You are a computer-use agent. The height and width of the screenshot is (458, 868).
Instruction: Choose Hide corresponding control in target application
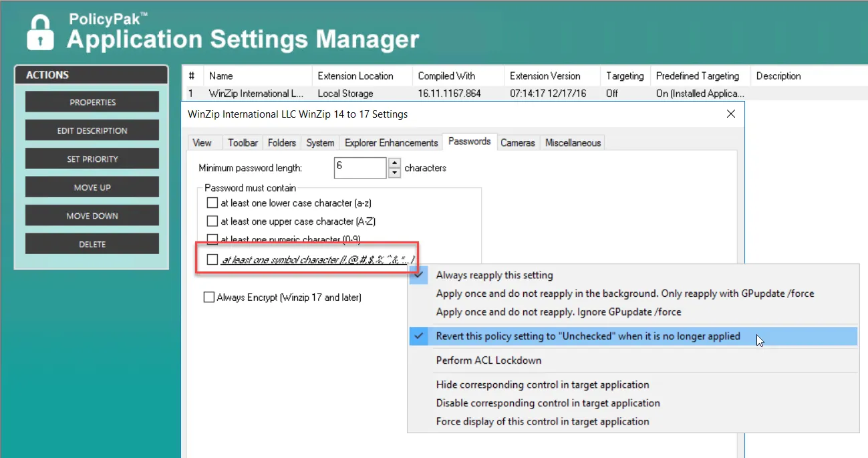tap(633, 384)
